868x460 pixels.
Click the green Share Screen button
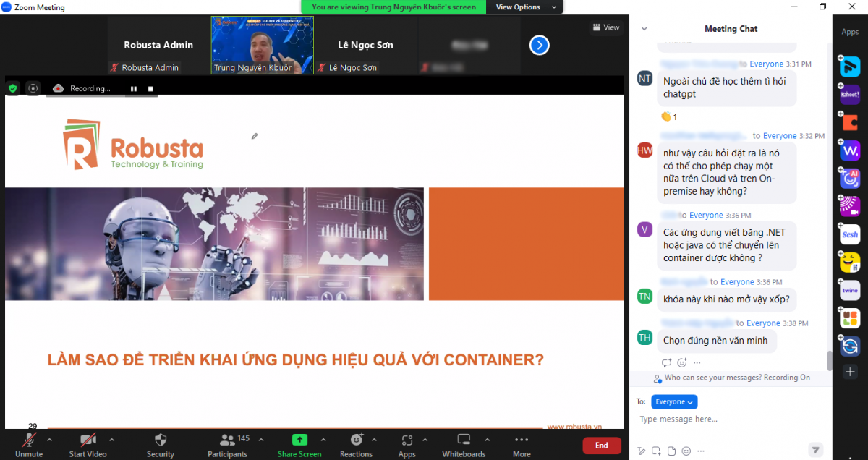pyautogui.click(x=299, y=445)
